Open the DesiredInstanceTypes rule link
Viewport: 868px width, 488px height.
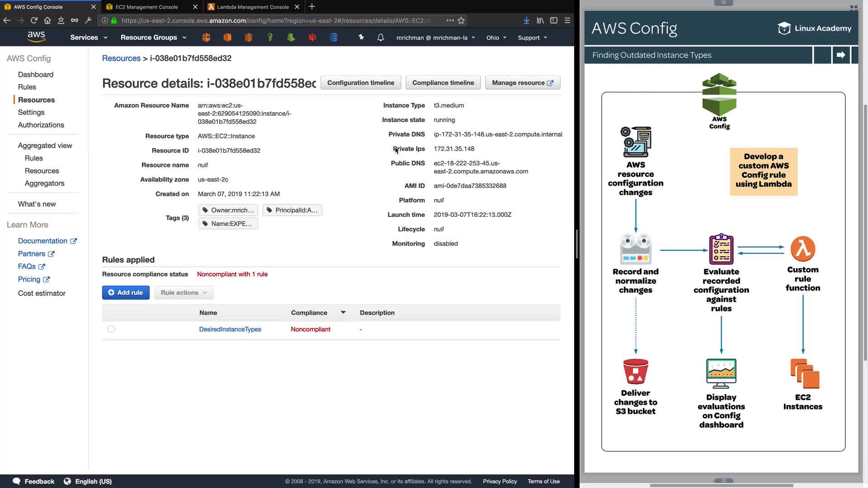click(x=230, y=329)
